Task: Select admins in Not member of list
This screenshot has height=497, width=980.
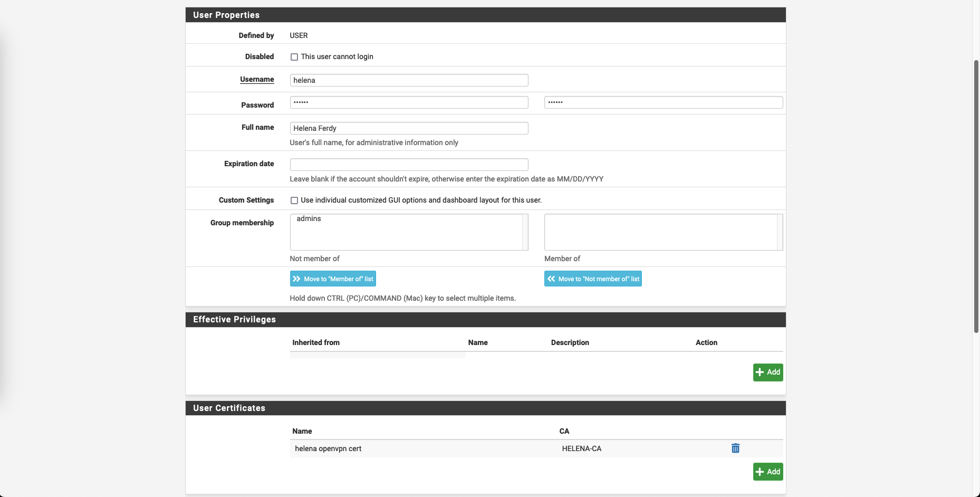Action: pos(309,219)
